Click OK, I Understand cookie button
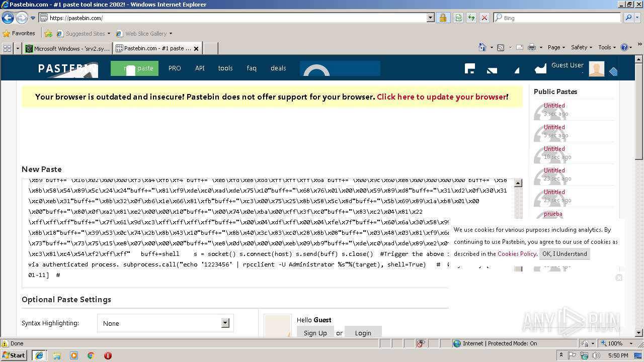This screenshot has height=362, width=644. 565,254
